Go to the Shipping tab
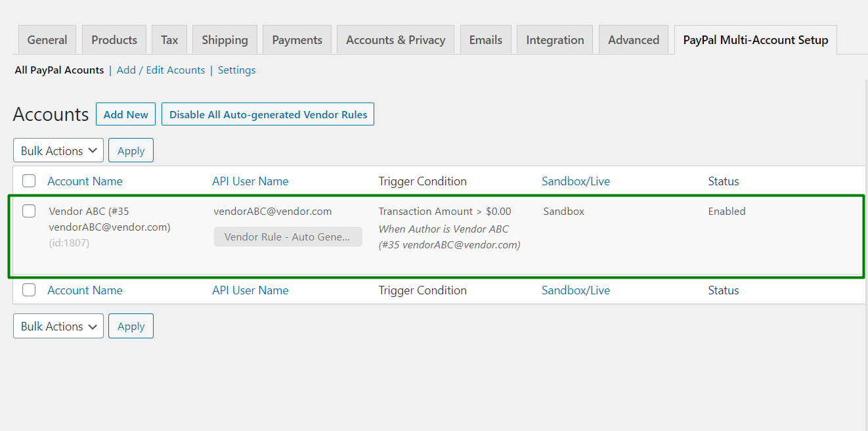 tap(225, 40)
